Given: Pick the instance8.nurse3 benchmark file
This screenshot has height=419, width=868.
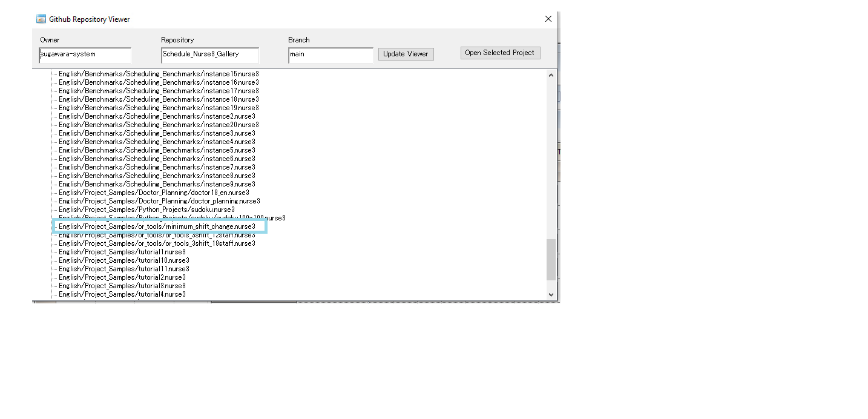Looking at the screenshot, I should (157, 176).
